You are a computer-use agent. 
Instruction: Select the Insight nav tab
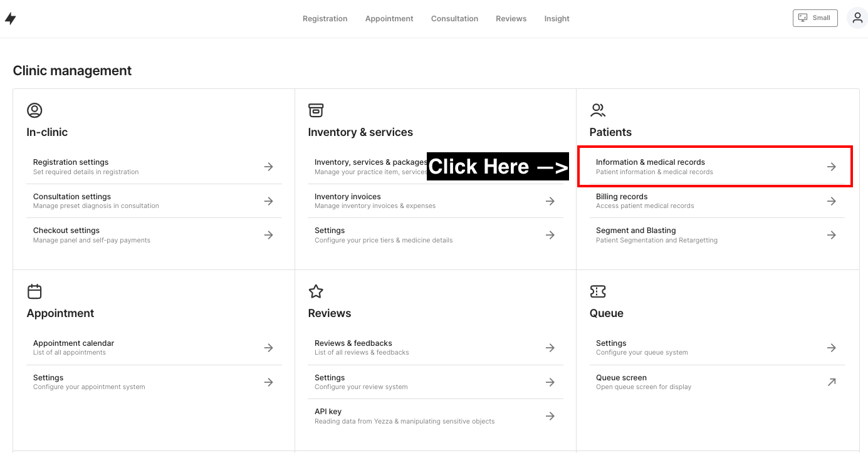(x=557, y=19)
